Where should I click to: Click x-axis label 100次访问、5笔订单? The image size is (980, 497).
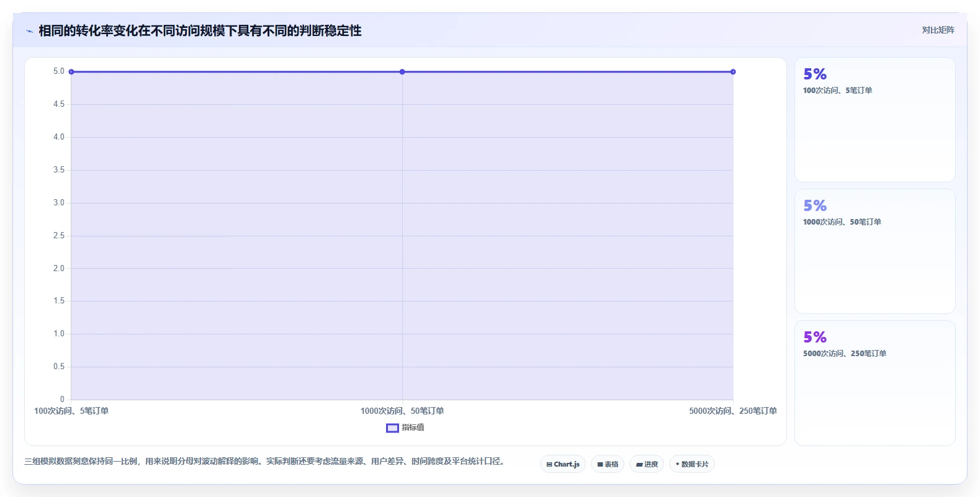(x=71, y=411)
